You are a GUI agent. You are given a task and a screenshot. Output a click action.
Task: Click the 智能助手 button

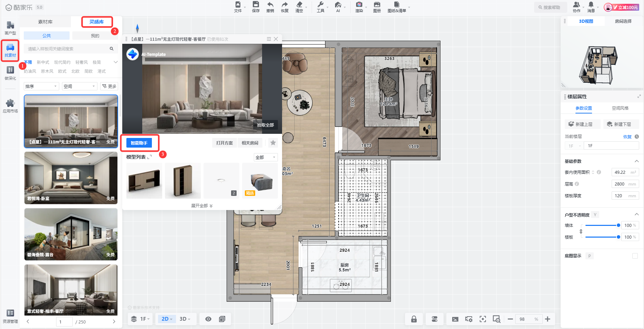pyautogui.click(x=139, y=143)
